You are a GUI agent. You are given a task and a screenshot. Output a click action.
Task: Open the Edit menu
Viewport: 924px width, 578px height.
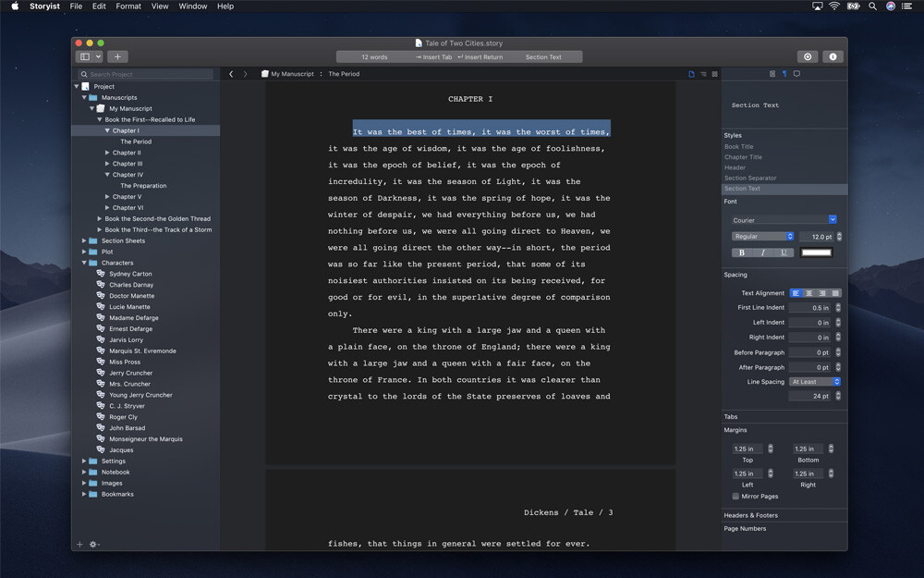99,6
